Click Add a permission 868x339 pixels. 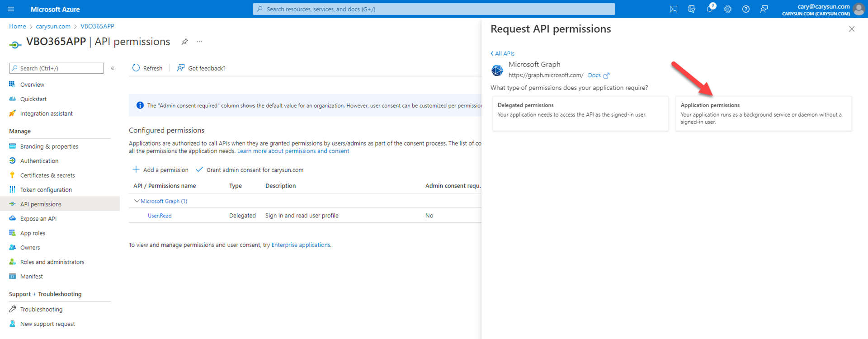(x=160, y=170)
